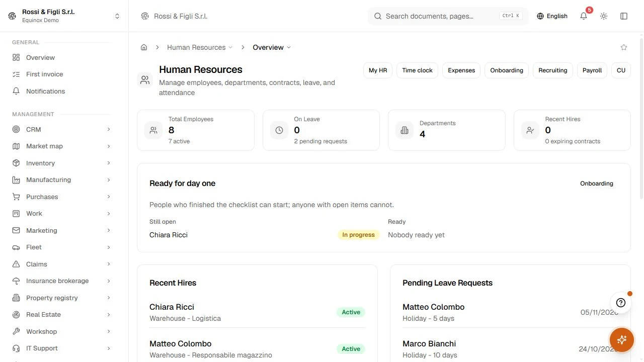The width and height of the screenshot is (644, 362).
Task: Open the notifications bell in the top bar
Action: pyautogui.click(x=584, y=16)
